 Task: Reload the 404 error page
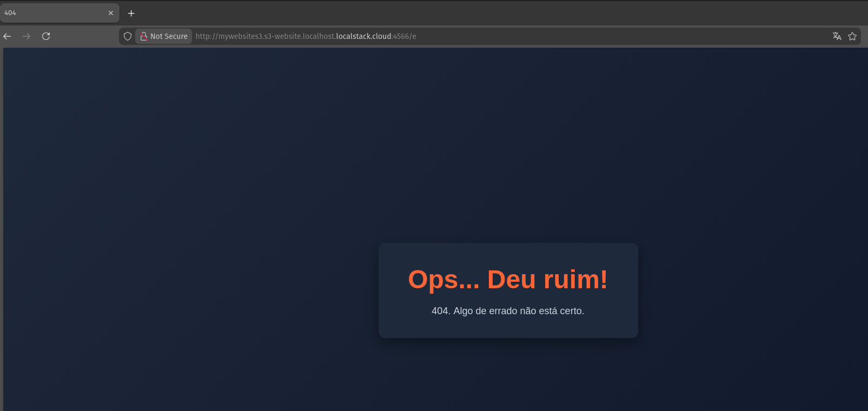(x=46, y=36)
